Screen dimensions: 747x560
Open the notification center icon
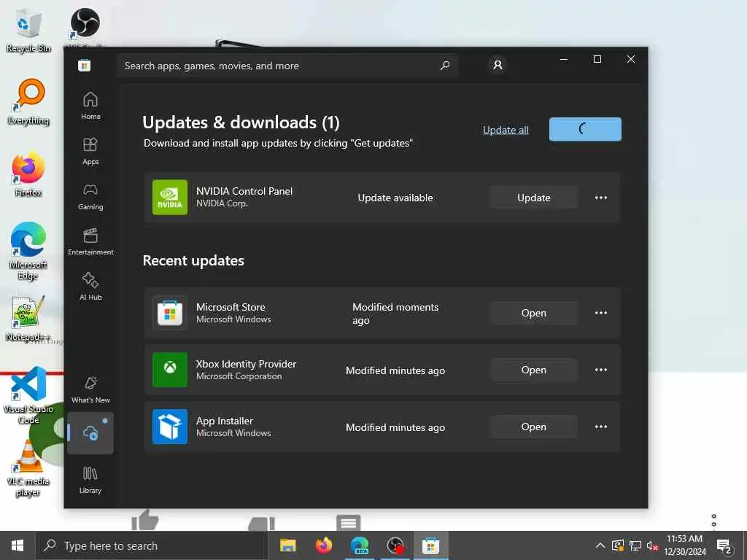(x=724, y=545)
